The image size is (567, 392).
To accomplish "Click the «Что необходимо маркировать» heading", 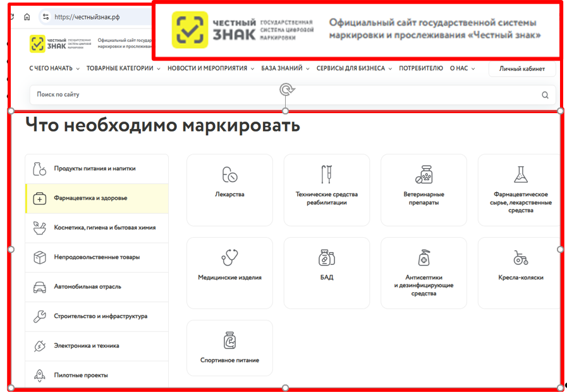I will 162,125.
